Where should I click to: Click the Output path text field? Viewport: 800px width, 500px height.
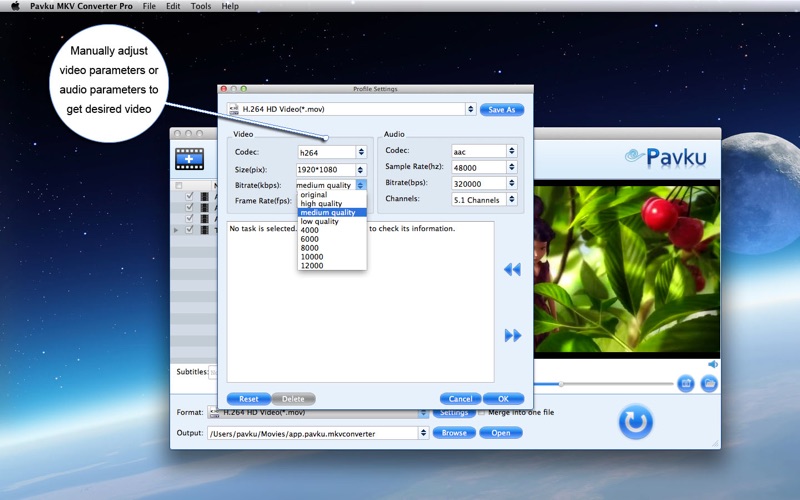coord(313,433)
